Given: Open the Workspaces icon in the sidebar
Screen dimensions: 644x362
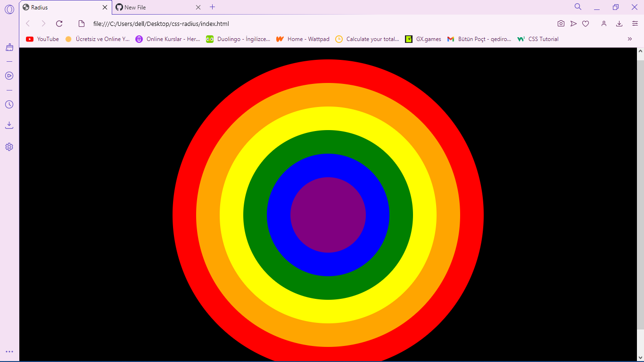Looking at the screenshot, I should coord(9,47).
